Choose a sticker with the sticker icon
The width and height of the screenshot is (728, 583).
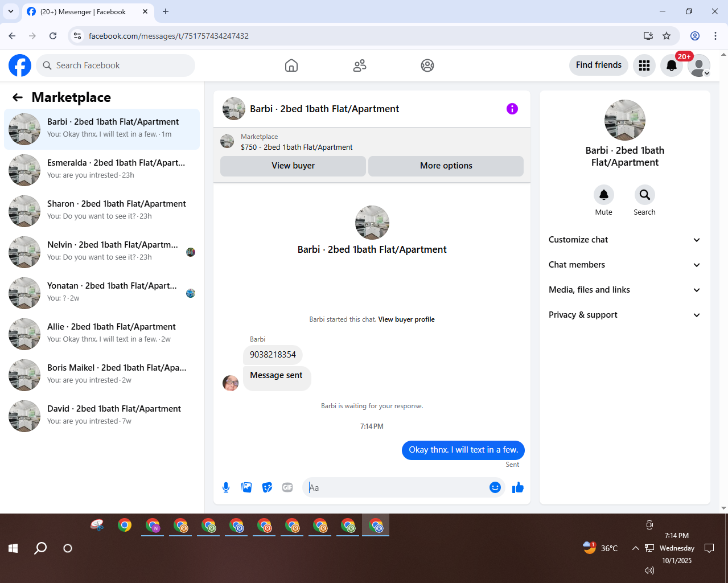pos(267,487)
